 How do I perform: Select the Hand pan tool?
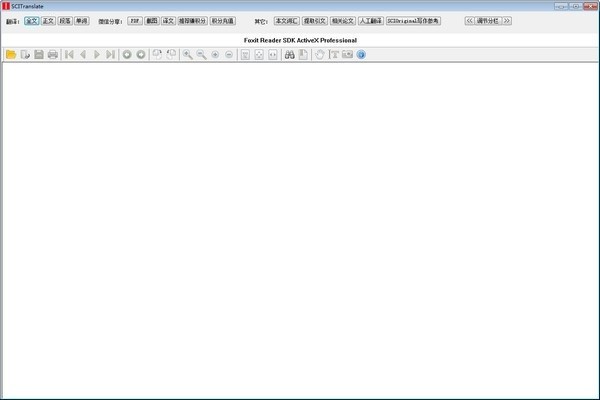320,54
